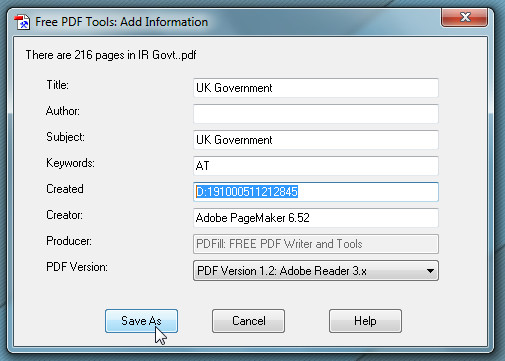This screenshot has height=361, width=505.
Task: Click the Creator: label
Action: click(64, 215)
